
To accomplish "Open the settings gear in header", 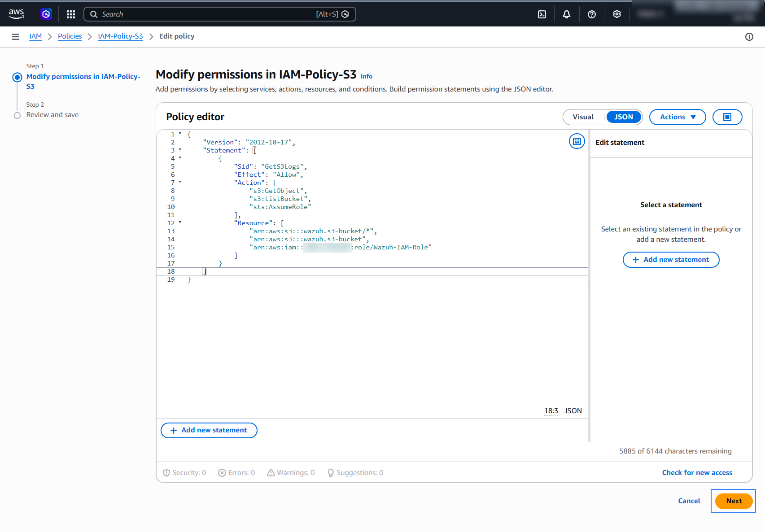I will coord(617,14).
